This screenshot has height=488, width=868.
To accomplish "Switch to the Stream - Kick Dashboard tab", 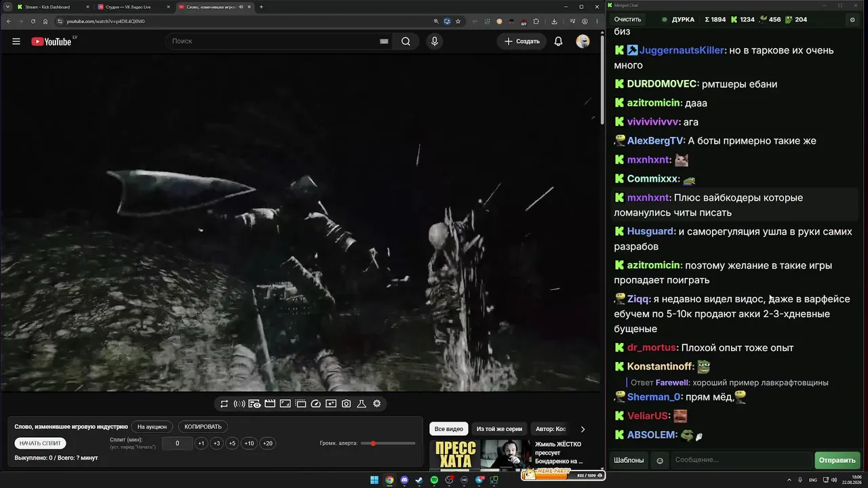I will click(53, 7).
